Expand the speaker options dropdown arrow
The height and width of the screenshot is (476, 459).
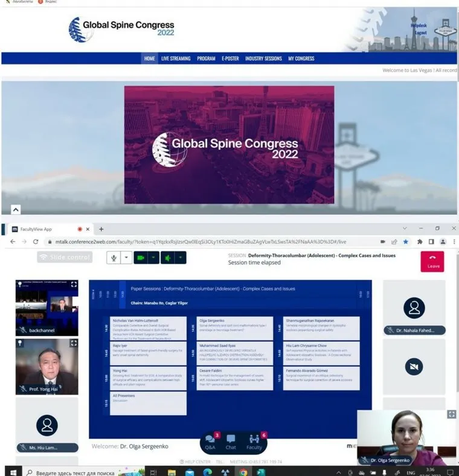click(180, 258)
